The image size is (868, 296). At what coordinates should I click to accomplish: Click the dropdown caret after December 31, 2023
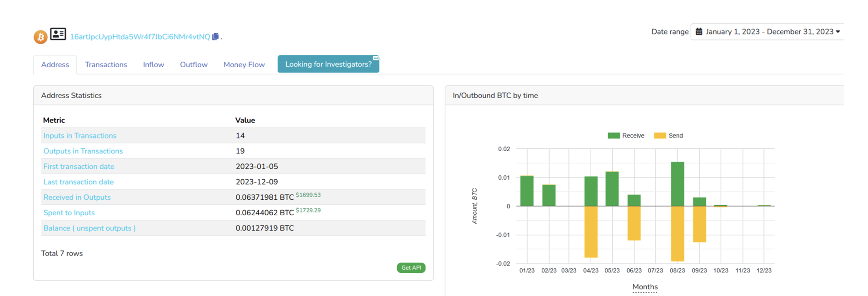tap(838, 31)
